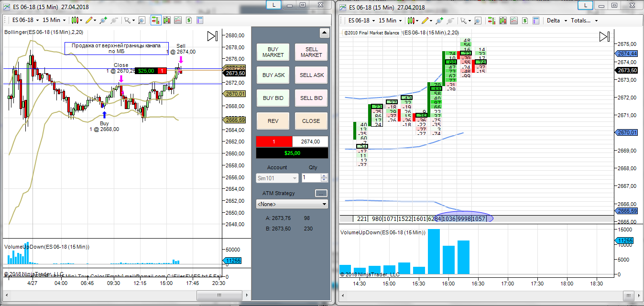Select cursor pointer tool in right chart
The image size is (644, 306).
click(465, 20)
